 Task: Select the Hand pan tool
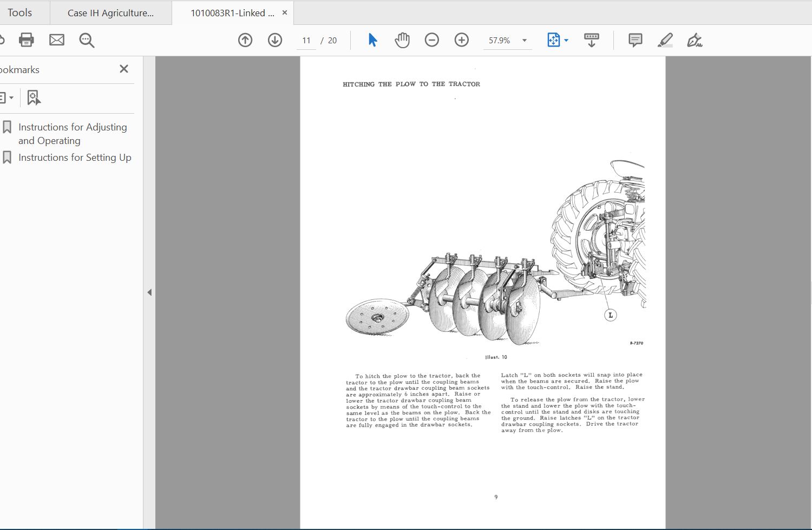click(402, 40)
